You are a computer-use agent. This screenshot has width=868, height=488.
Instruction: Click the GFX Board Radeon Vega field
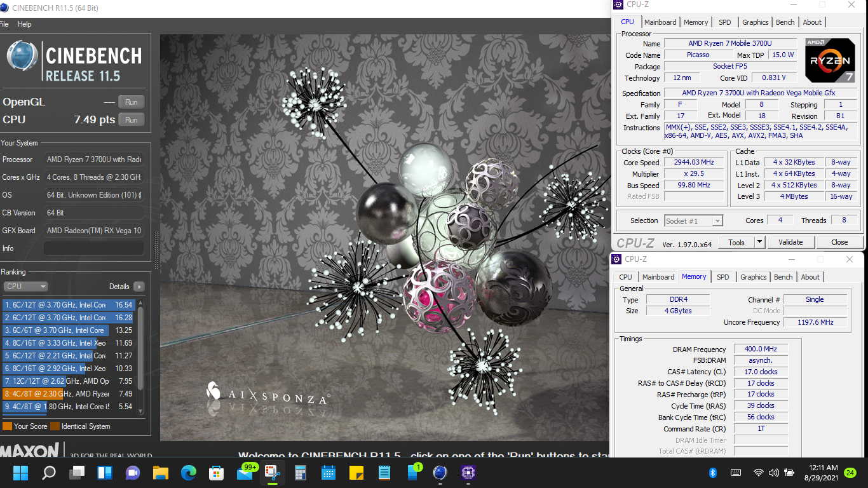[x=94, y=231]
